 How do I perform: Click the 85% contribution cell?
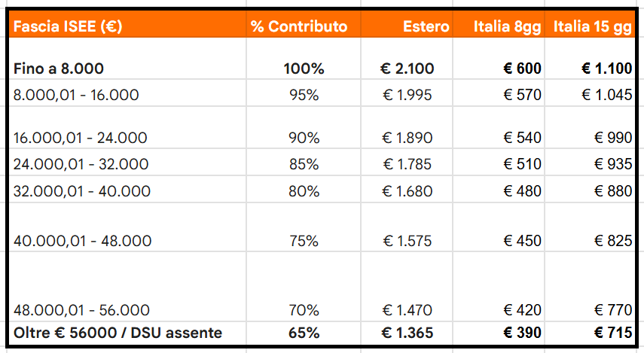coord(304,164)
